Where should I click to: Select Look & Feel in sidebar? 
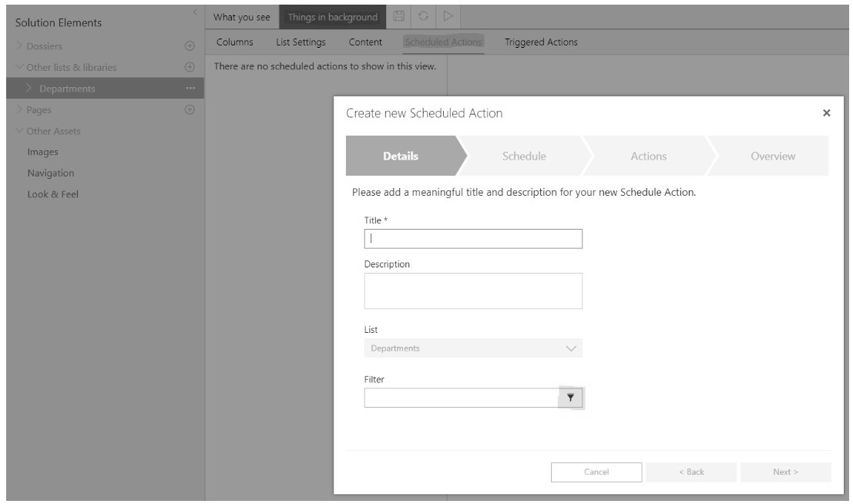click(52, 194)
